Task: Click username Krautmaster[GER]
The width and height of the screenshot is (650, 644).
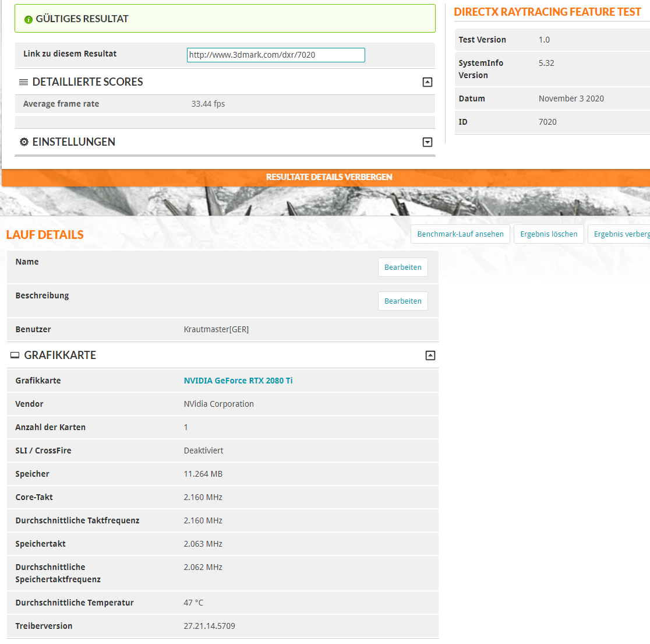Action: 216,329
